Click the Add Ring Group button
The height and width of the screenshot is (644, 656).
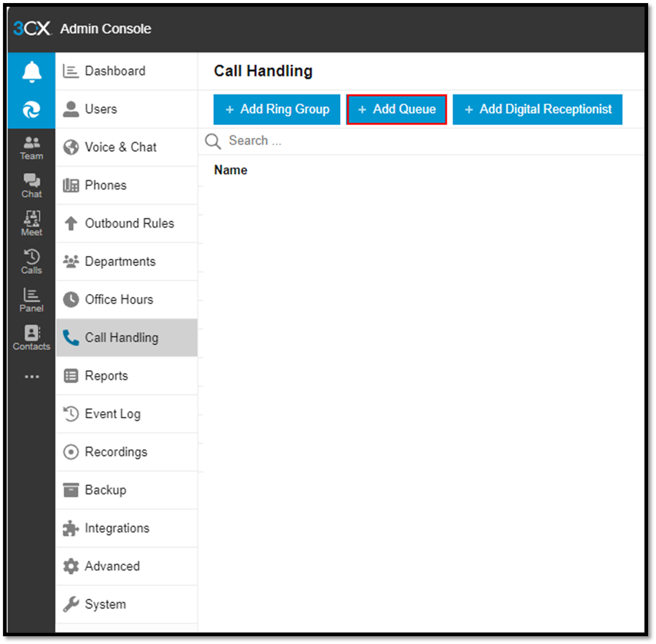pyautogui.click(x=276, y=109)
